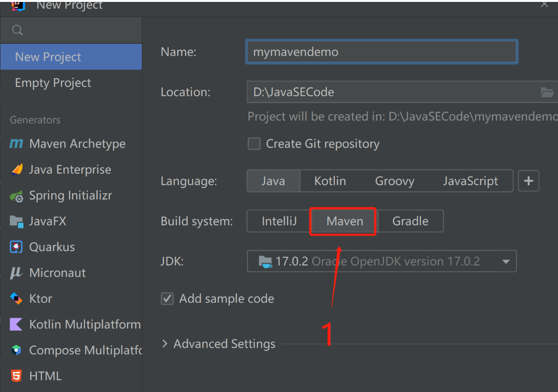Viewport: 558px width, 392px height.
Task: Choose Gradle as build system
Action: coord(410,221)
